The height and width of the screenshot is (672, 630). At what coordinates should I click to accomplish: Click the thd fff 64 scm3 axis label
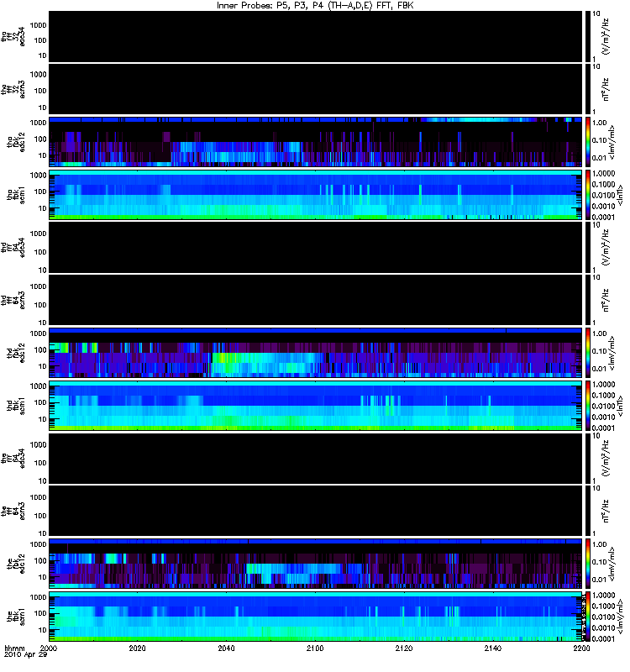point(13,300)
